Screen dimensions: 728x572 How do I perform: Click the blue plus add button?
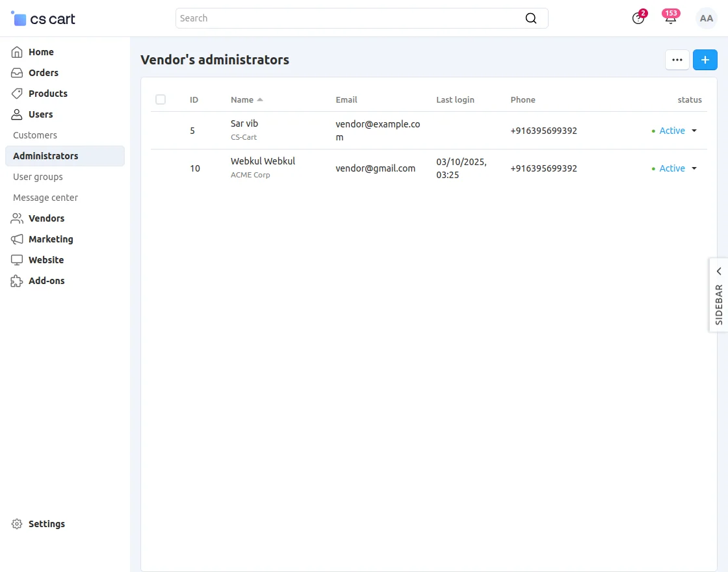pyautogui.click(x=705, y=60)
